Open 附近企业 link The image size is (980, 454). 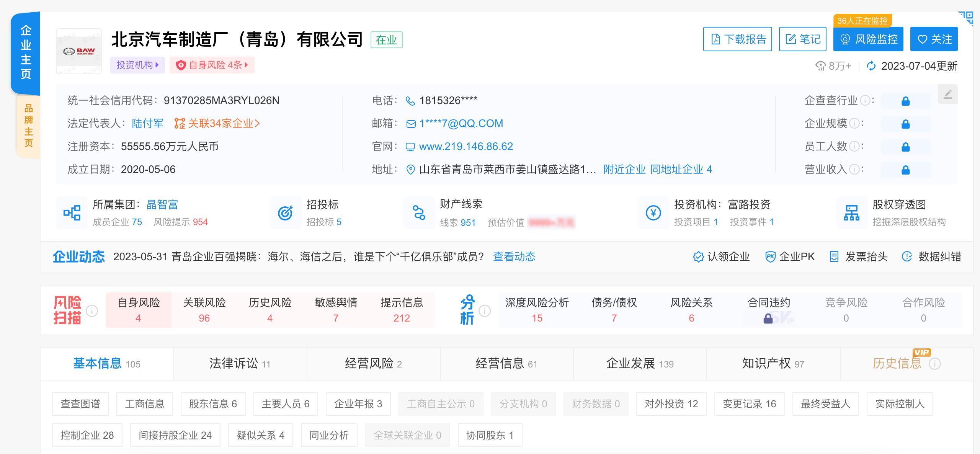(x=624, y=170)
